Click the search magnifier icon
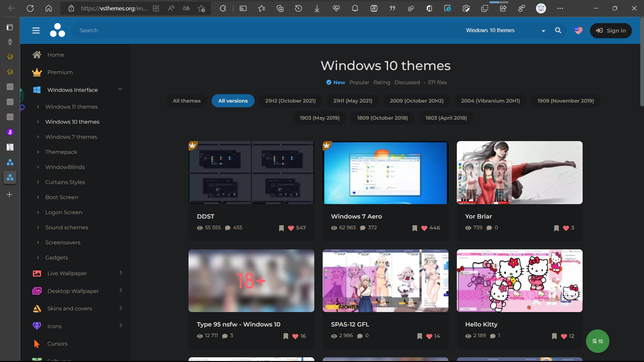 pos(558,30)
